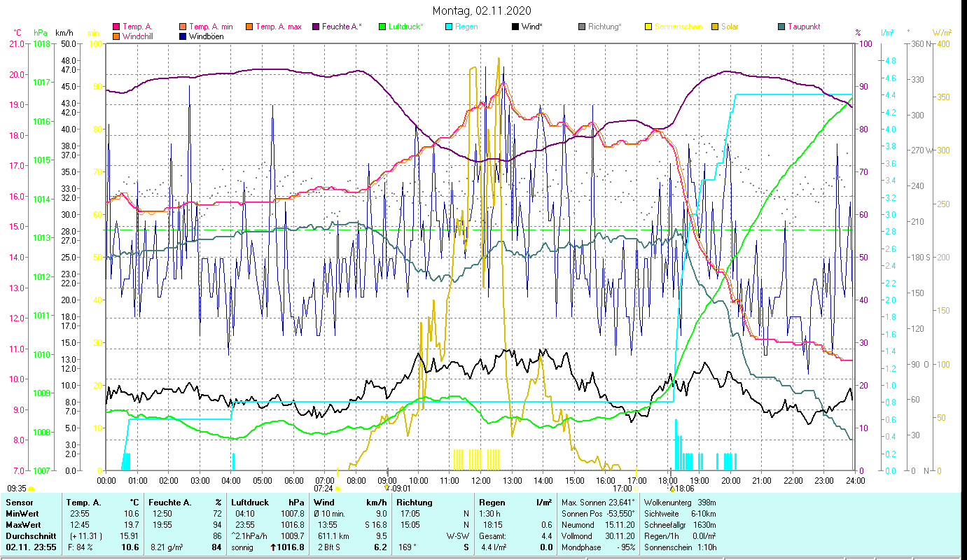This screenshot has width=967, height=560.
Task: Click the teal Taupunkt legend square
Action: [x=781, y=27]
